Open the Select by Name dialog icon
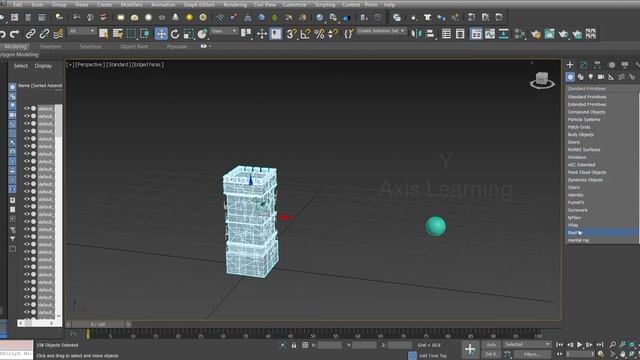Viewport: 640px width, 360px height. click(x=118, y=34)
